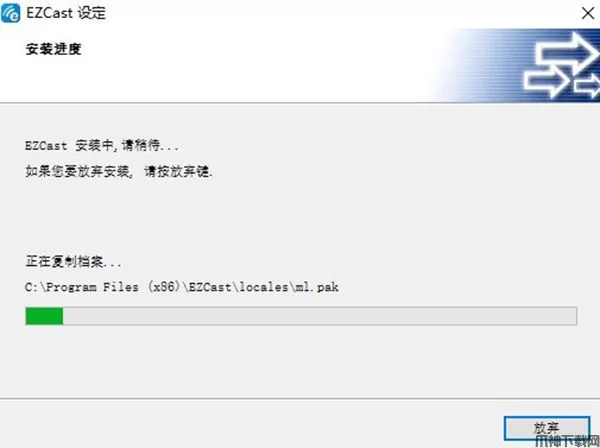Image resolution: width=600 pixels, height=448 pixels.
Task: Click the watermark logo at bottom right
Action: [567, 441]
